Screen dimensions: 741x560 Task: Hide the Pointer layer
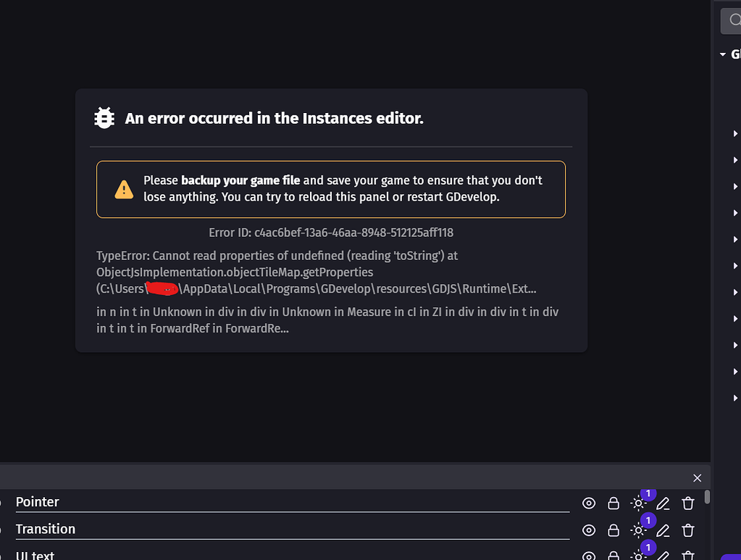click(589, 503)
